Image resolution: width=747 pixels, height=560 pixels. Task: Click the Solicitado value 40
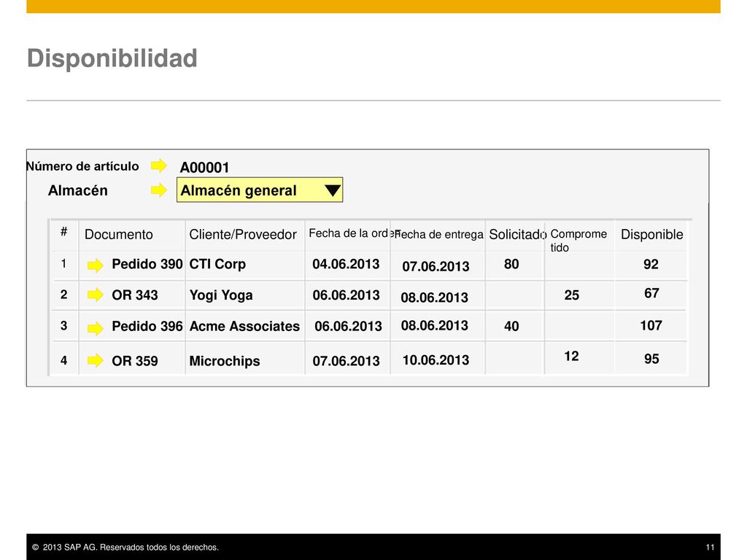(x=511, y=326)
